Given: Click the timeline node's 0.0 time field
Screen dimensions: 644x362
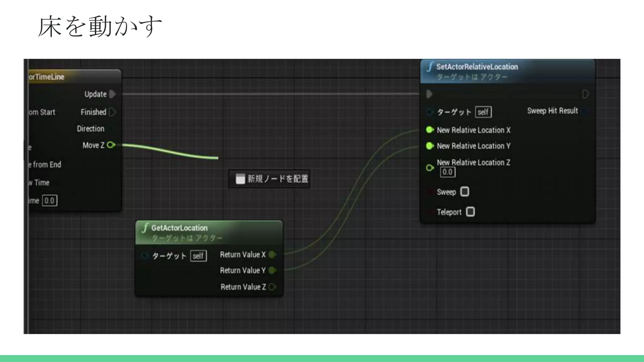Looking at the screenshot, I should tap(50, 200).
